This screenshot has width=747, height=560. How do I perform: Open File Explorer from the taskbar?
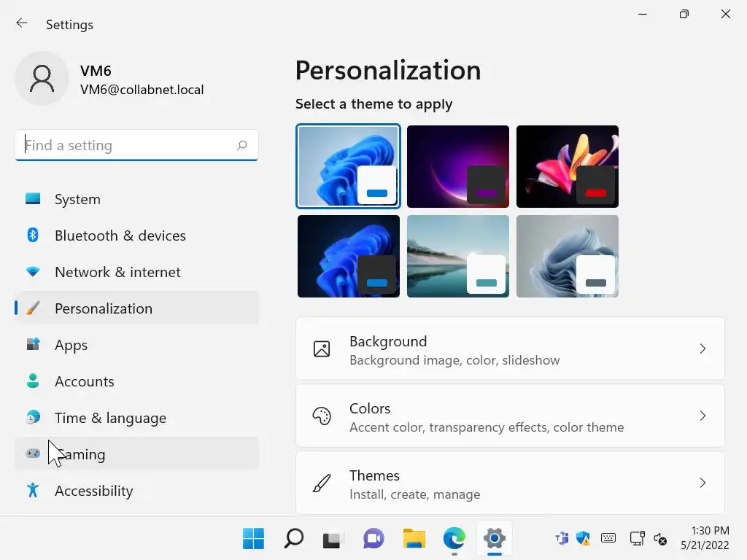(x=414, y=539)
